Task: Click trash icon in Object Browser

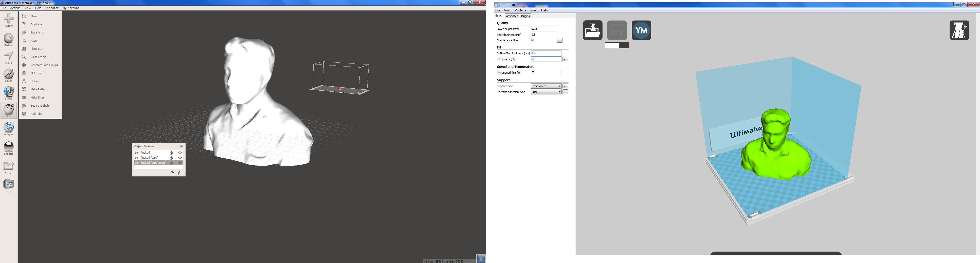Action: pos(180,173)
